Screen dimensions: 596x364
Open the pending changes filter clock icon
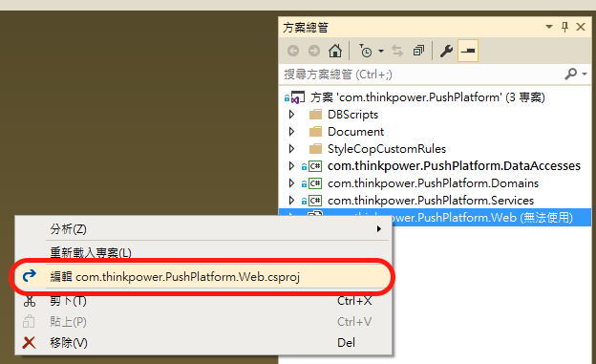[x=366, y=51]
